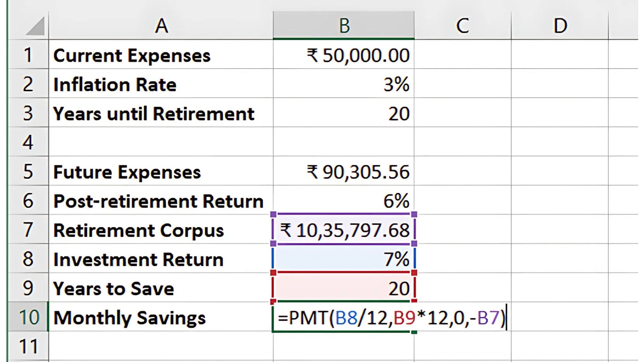Select row 10 header
Image resolution: width=644 pixels, height=362 pixels.
[28, 317]
